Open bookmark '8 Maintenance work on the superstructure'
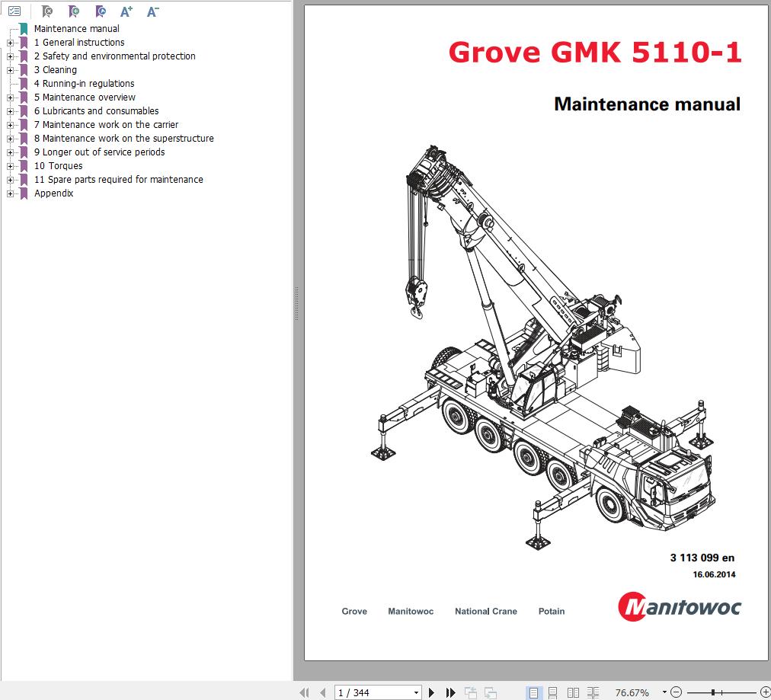 124,139
